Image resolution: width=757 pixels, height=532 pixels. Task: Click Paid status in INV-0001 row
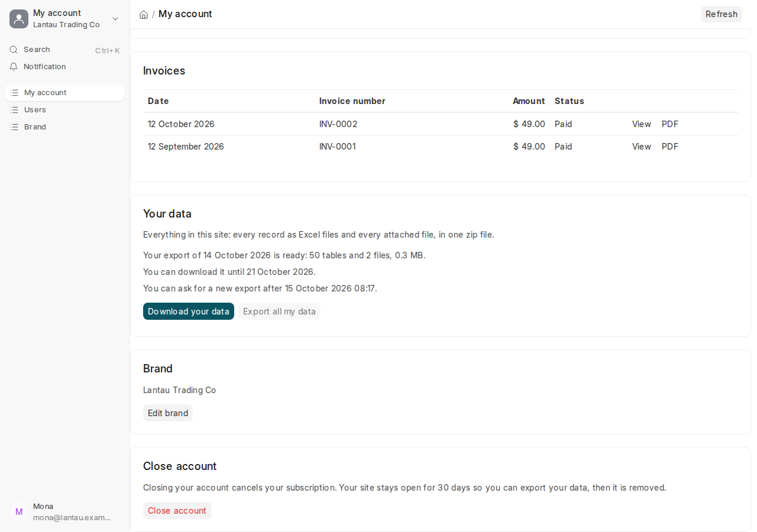pyautogui.click(x=564, y=147)
